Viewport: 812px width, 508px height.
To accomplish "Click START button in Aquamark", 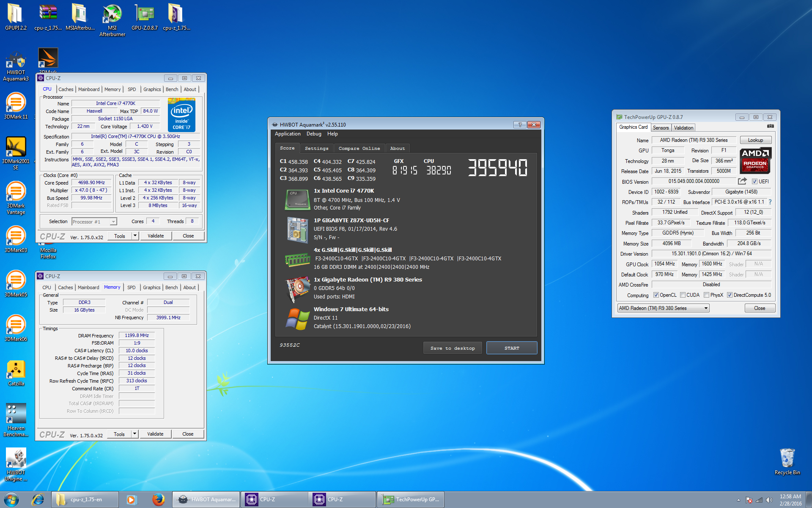I will click(512, 348).
